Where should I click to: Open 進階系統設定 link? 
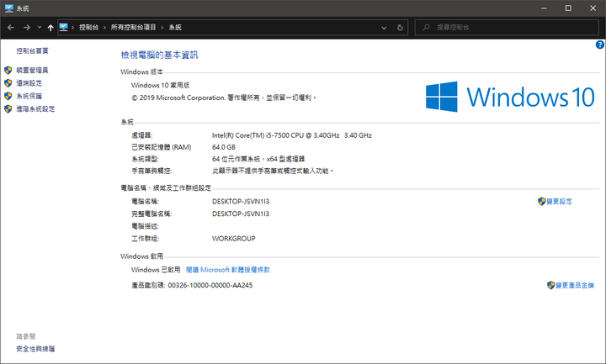tap(35, 108)
